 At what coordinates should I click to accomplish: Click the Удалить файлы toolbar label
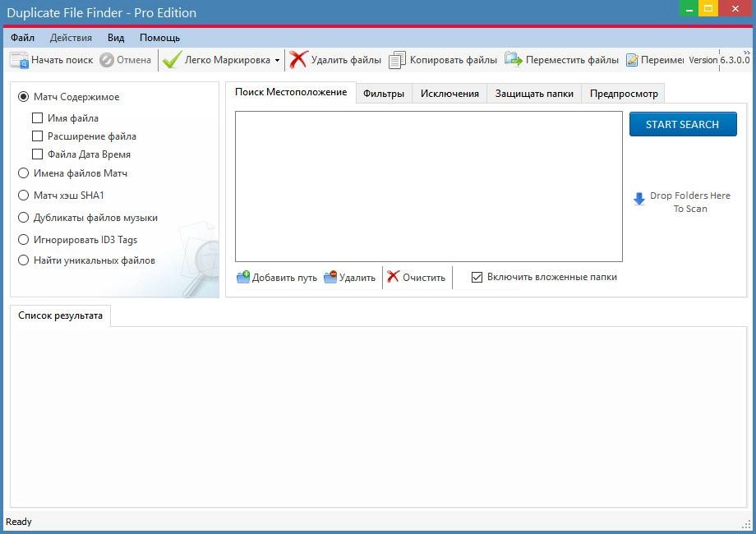346,60
